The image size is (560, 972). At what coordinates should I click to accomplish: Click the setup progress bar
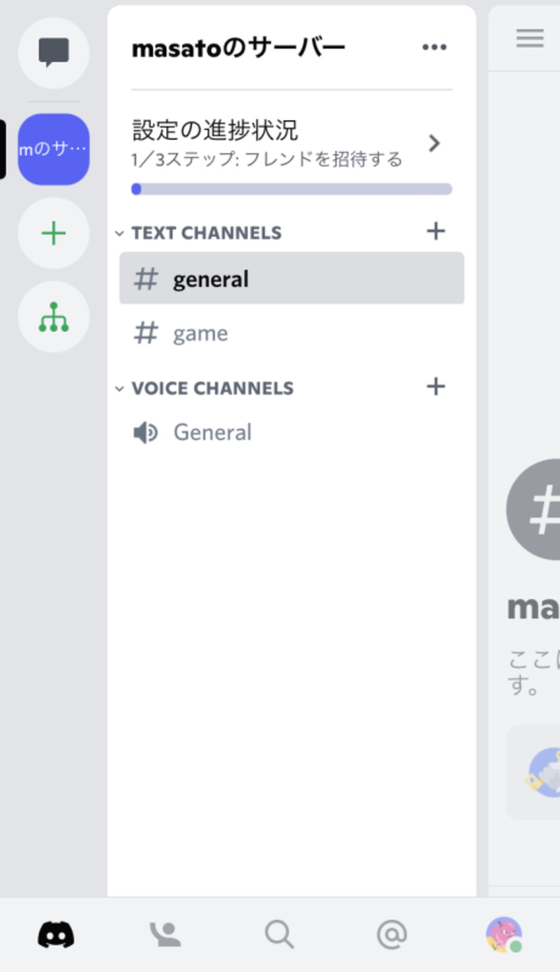pyautogui.click(x=292, y=189)
